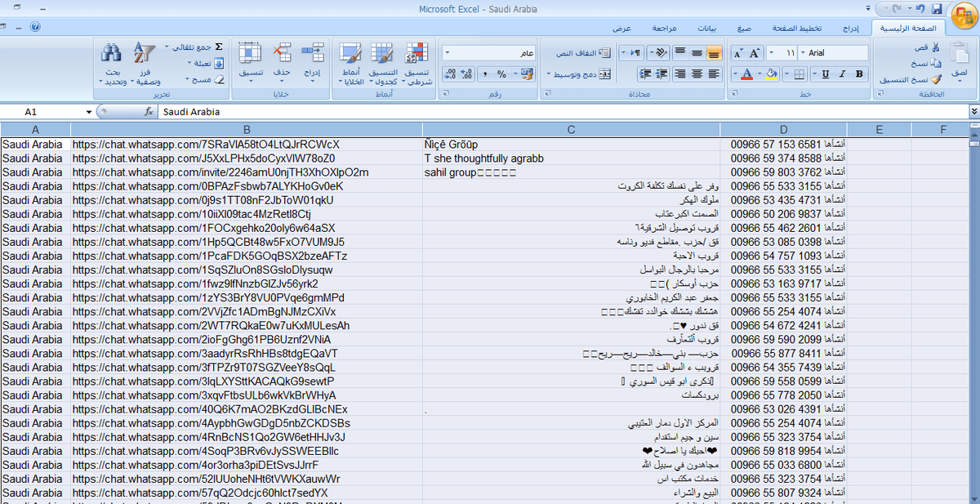
Task: Toggle Bold formatting
Action: pos(859,74)
